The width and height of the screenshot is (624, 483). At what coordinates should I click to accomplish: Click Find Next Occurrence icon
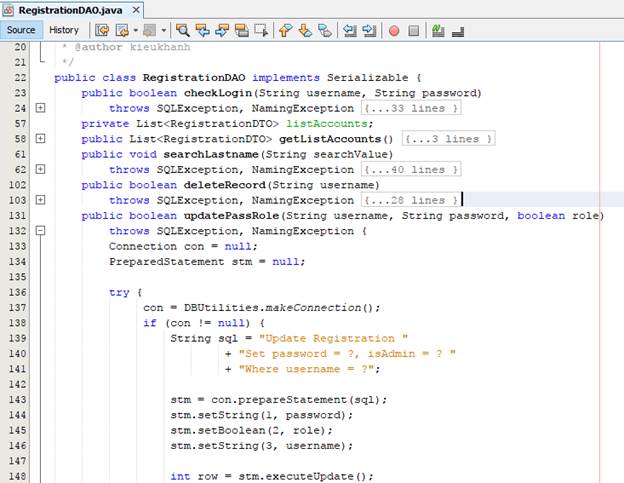[222, 30]
